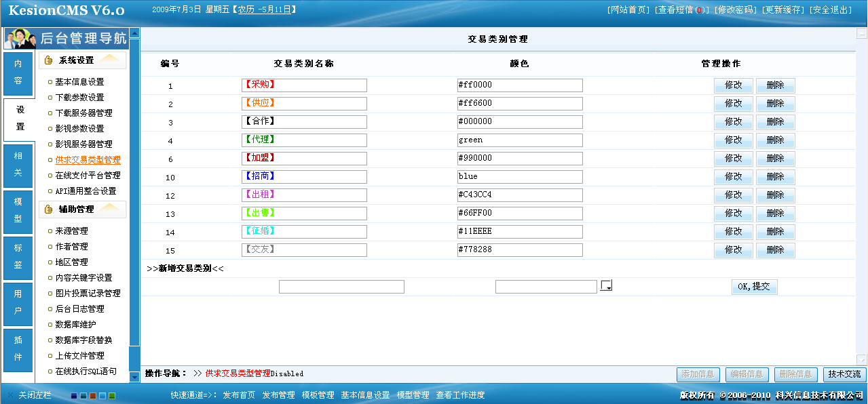Open the color picker icon beside the new color field
This screenshot has width=868, height=404.
606,285
